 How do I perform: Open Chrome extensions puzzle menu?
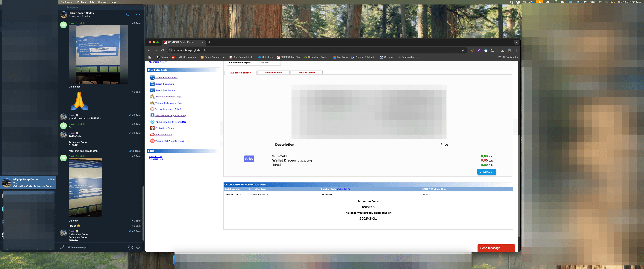(493, 50)
